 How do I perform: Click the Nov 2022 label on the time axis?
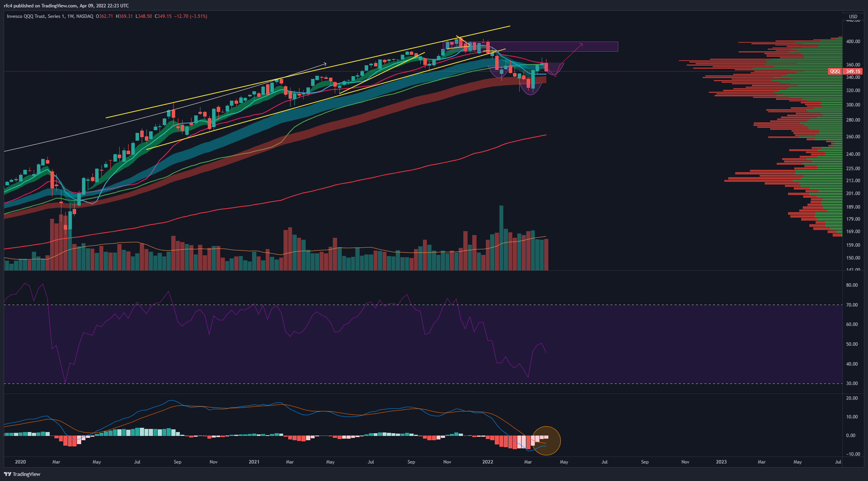pyautogui.click(x=685, y=462)
